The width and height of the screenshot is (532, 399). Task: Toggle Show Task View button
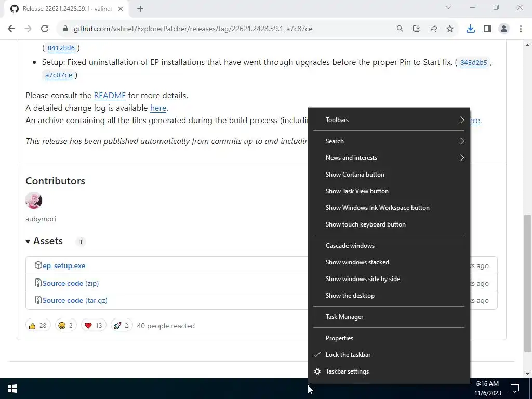pos(389,191)
